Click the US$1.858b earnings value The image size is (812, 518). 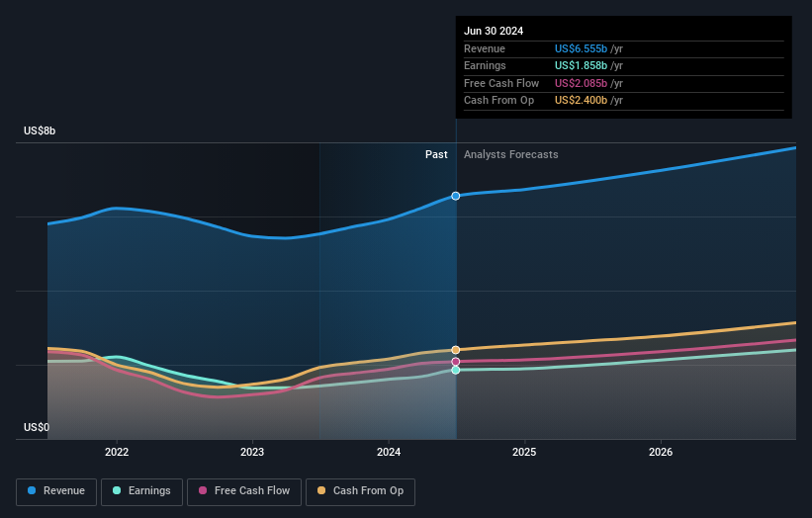click(x=581, y=65)
